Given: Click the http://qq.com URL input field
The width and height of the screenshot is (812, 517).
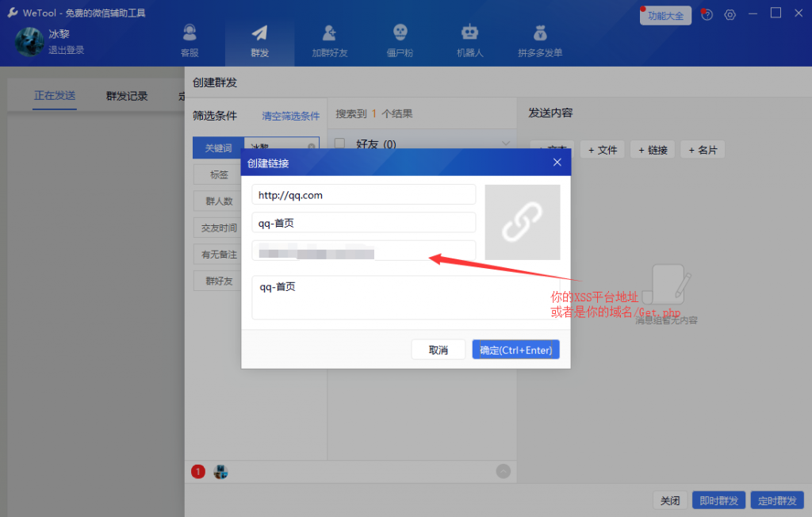Looking at the screenshot, I should coord(363,195).
